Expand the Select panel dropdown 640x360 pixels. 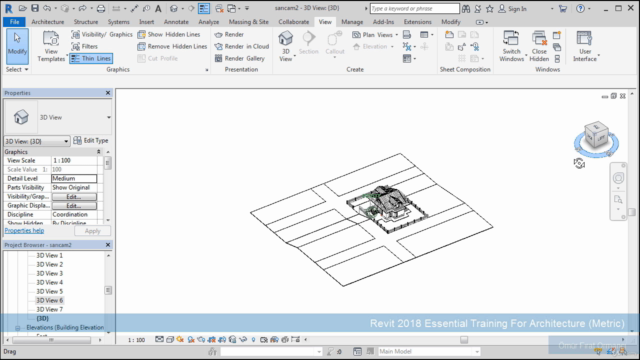(x=17, y=70)
